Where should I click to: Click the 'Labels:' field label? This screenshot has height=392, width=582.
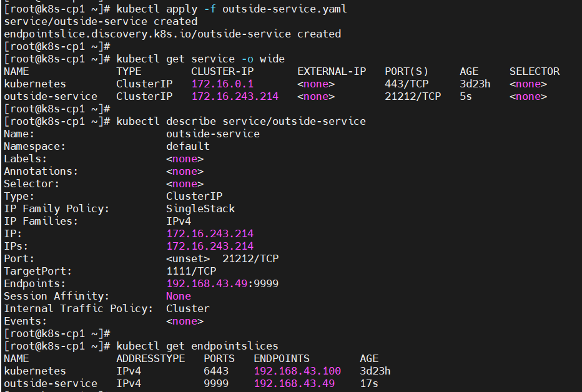tap(25, 159)
